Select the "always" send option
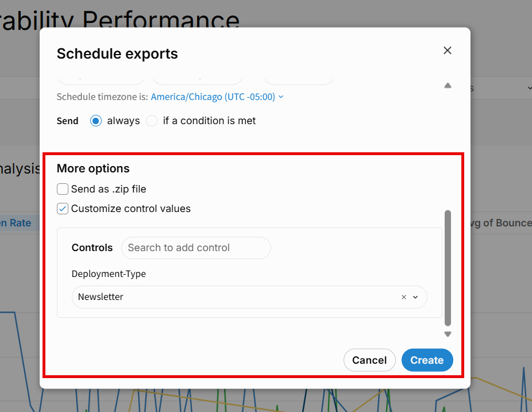This screenshot has height=412, width=532. click(96, 121)
